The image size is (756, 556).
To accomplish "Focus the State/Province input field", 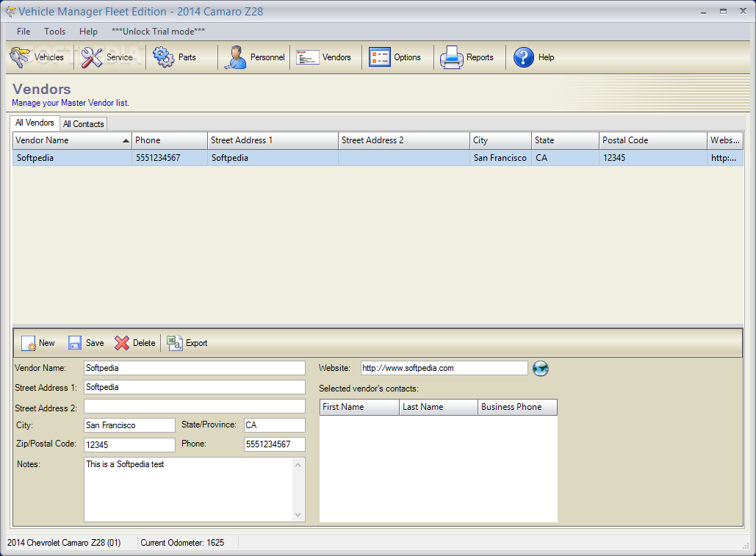I will click(274, 425).
